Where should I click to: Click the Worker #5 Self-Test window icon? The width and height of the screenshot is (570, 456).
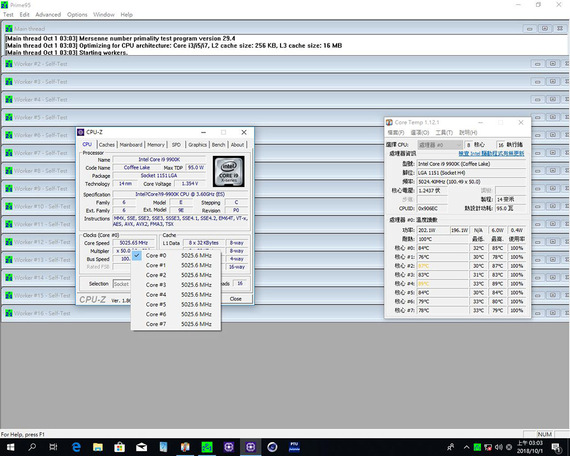tap(9, 117)
